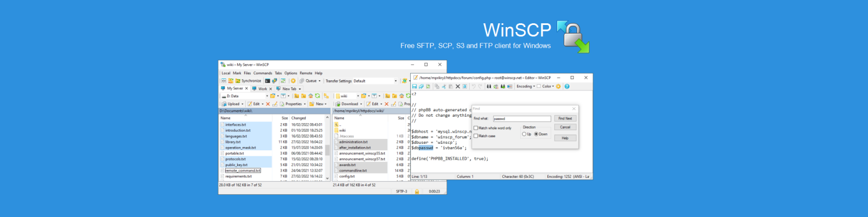Click the Save icon in the editor toolbar
This screenshot has height=217, width=868.
414,86
